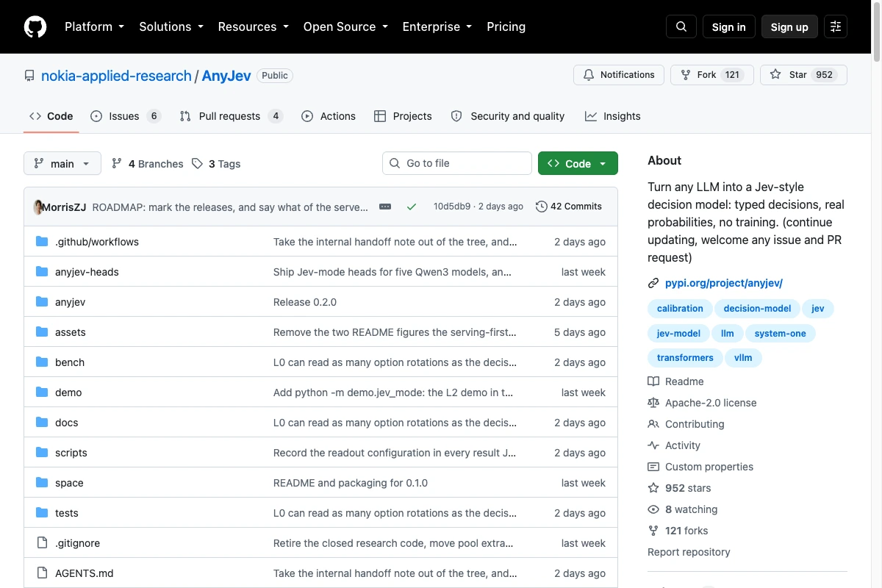Viewport: 882px width, 588px height.
Task: Fork the repository button
Action: point(712,75)
